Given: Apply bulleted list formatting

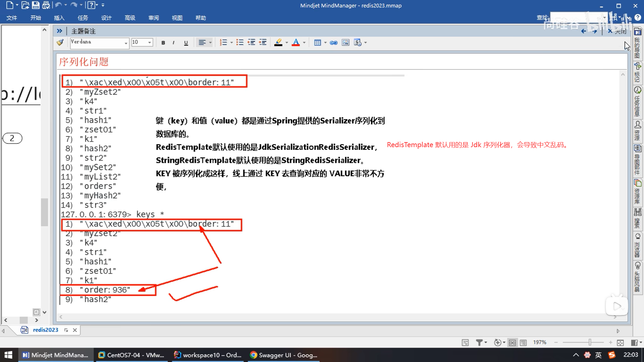Looking at the screenshot, I should [x=239, y=42].
